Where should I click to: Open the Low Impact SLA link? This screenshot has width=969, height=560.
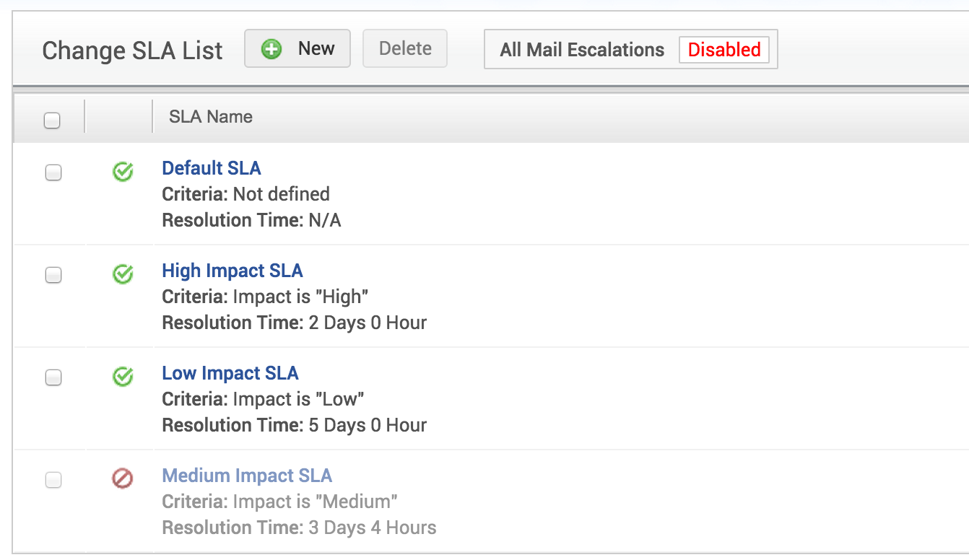coord(230,373)
